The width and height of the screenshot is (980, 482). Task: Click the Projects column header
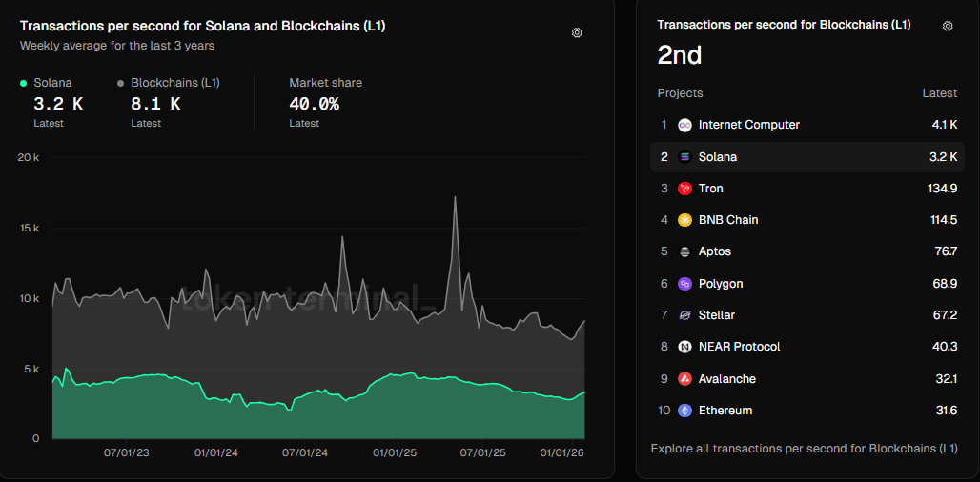point(680,93)
